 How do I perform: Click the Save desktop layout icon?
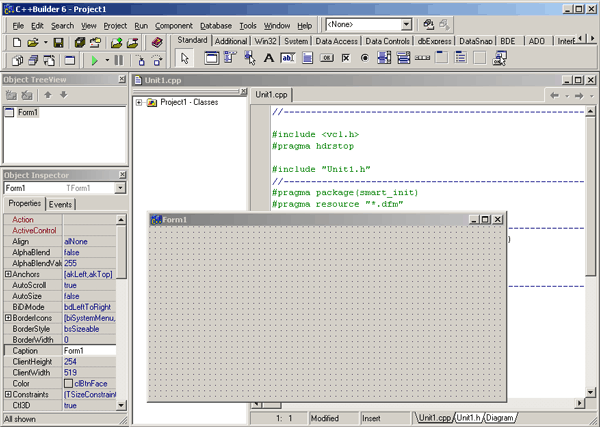[x=429, y=24]
